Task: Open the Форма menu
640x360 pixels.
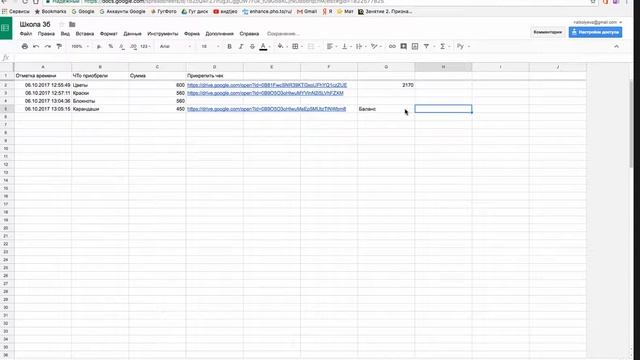Action: [192, 34]
